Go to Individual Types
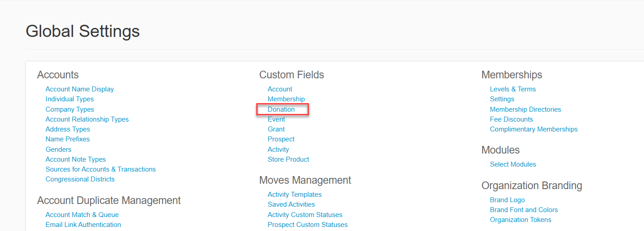 70,99
